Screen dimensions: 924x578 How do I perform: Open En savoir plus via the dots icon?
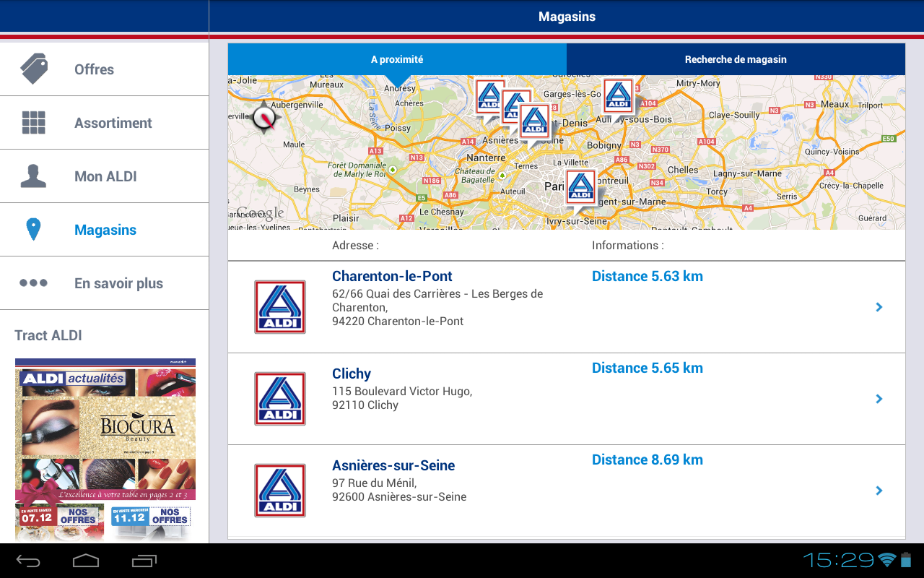33,282
